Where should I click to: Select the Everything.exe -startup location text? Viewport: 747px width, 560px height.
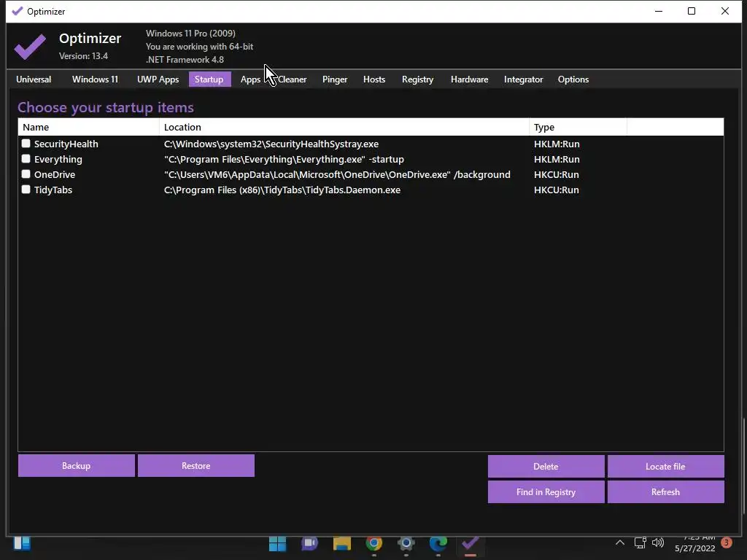point(284,159)
